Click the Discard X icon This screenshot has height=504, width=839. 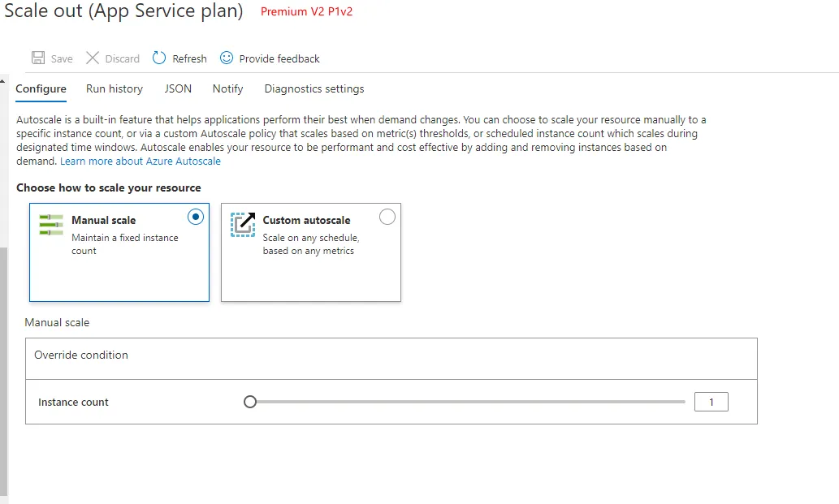tap(93, 58)
